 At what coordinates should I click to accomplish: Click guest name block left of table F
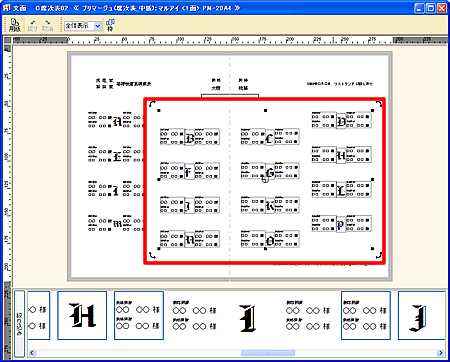(x=172, y=171)
